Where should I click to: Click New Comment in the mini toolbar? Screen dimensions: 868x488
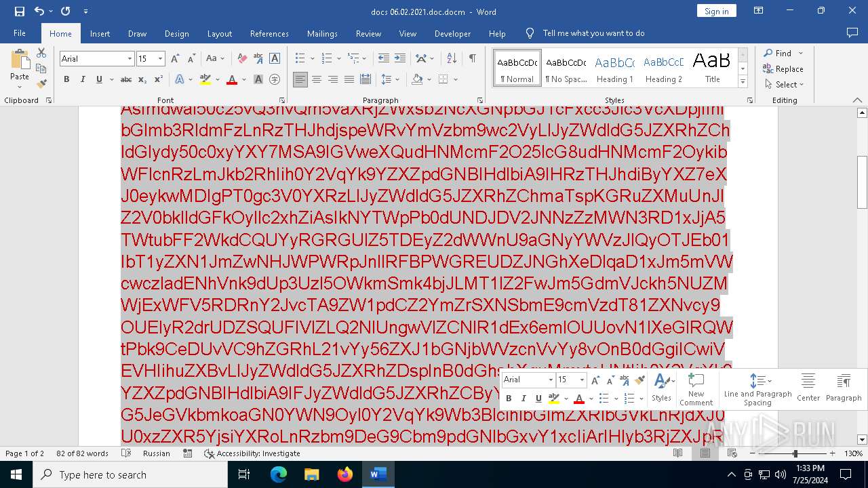pos(696,389)
